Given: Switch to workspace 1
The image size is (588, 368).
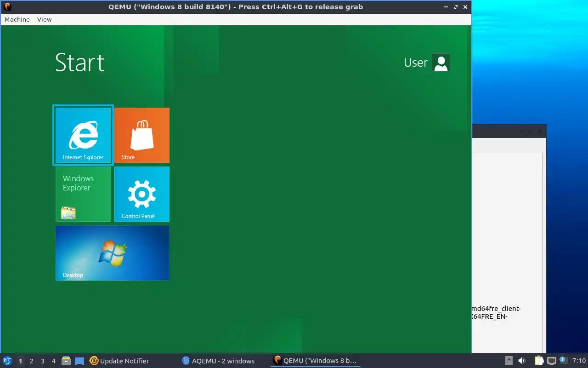Looking at the screenshot, I should pyautogui.click(x=20, y=361).
